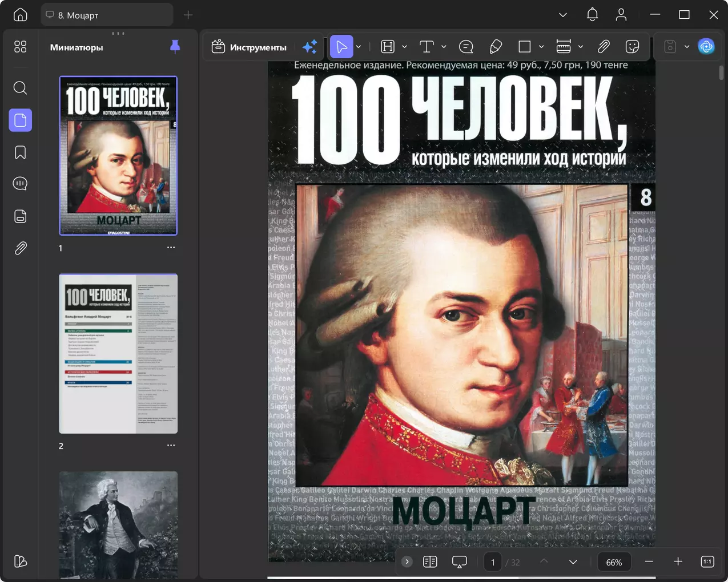
Task: Expand the shape tool dropdown arrow
Action: pyautogui.click(x=541, y=47)
